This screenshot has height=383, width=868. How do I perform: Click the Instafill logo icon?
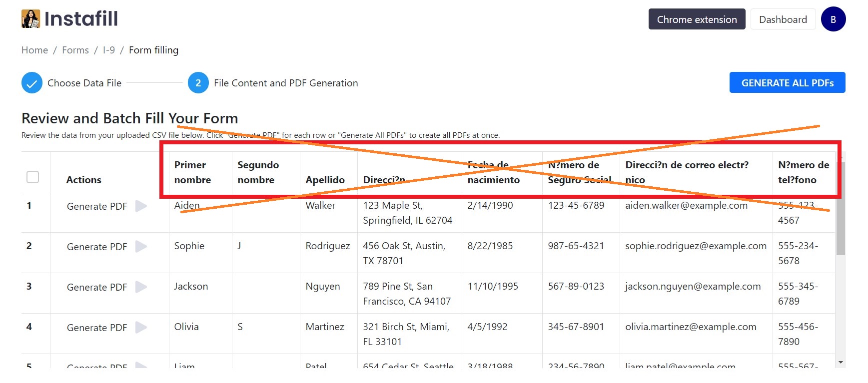30,19
